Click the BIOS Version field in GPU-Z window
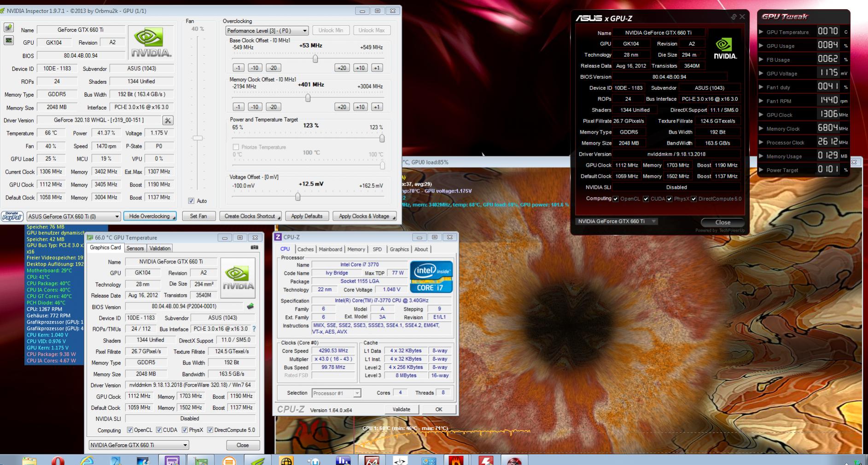This screenshot has height=465, width=868. point(184,306)
